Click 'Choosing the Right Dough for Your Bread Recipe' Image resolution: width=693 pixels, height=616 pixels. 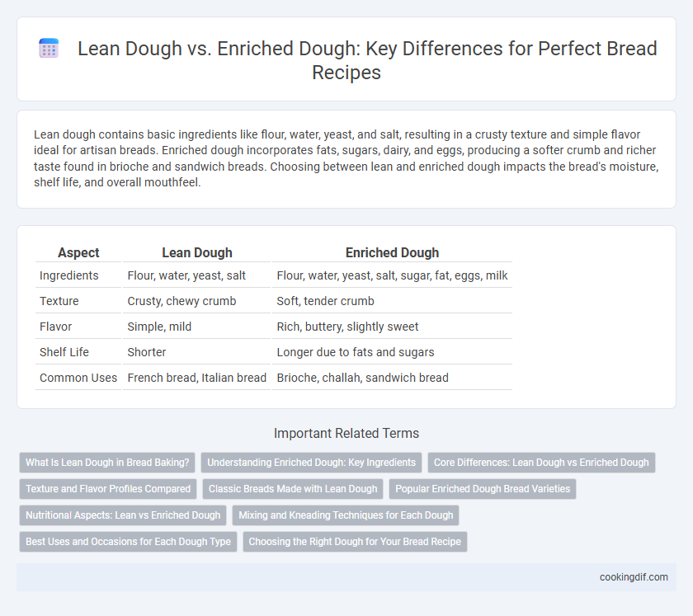point(355,542)
